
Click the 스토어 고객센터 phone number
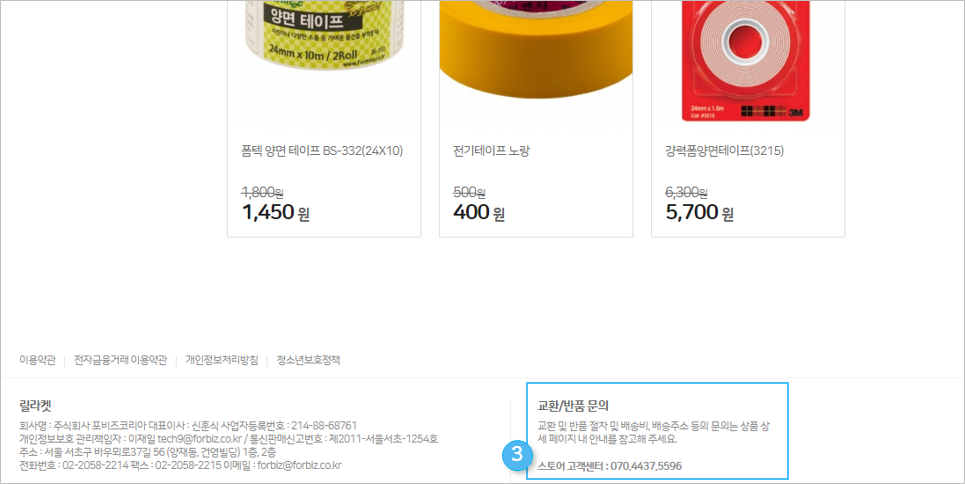click(x=646, y=466)
